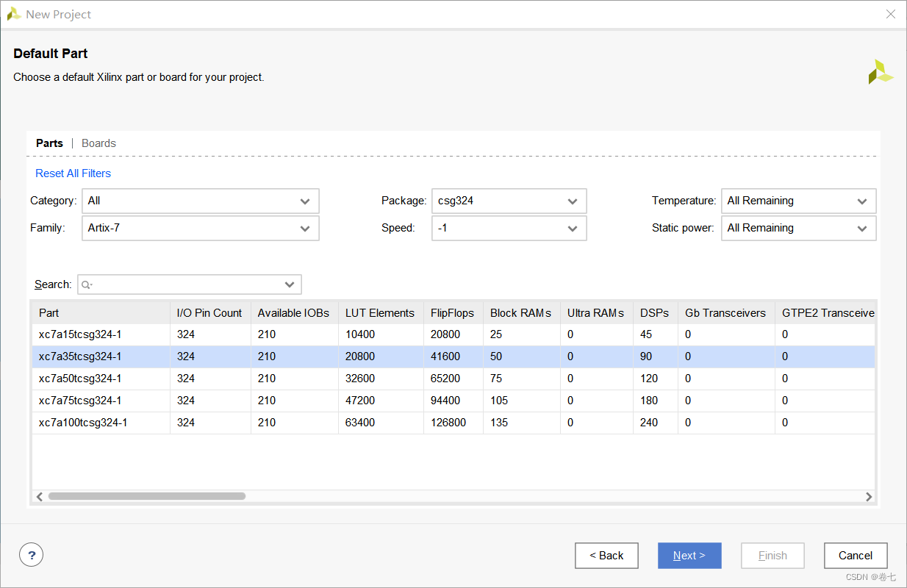Click Block RAMs value 105

coord(499,401)
